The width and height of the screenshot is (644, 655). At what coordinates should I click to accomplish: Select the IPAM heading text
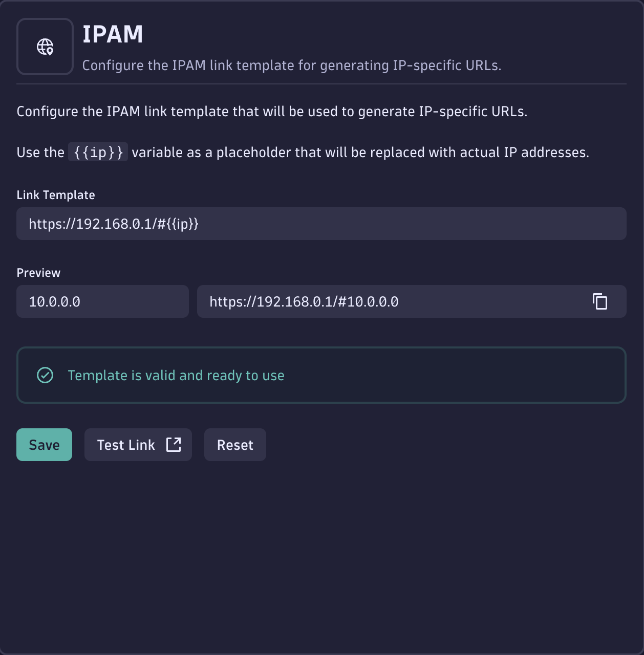click(114, 34)
